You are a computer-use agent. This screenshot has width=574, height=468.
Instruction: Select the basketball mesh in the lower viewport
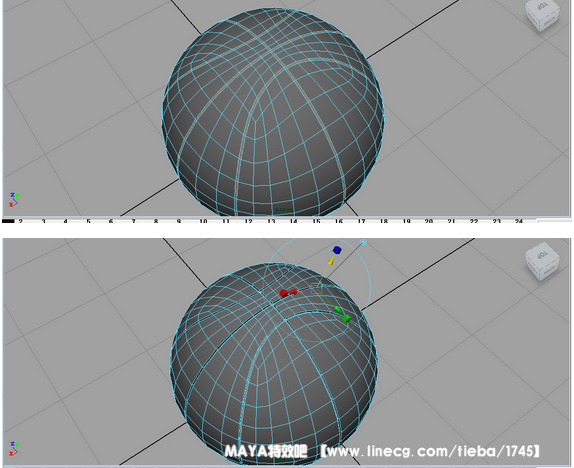click(x=274, y=364)
